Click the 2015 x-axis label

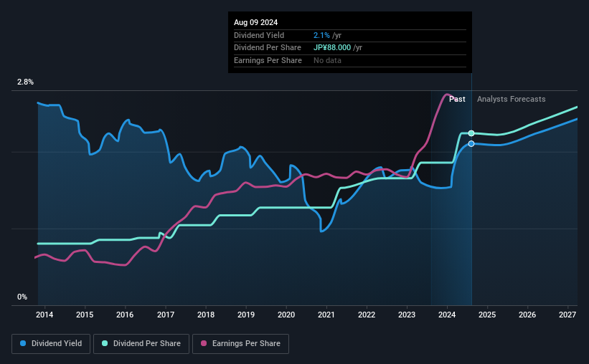[85, 315]
